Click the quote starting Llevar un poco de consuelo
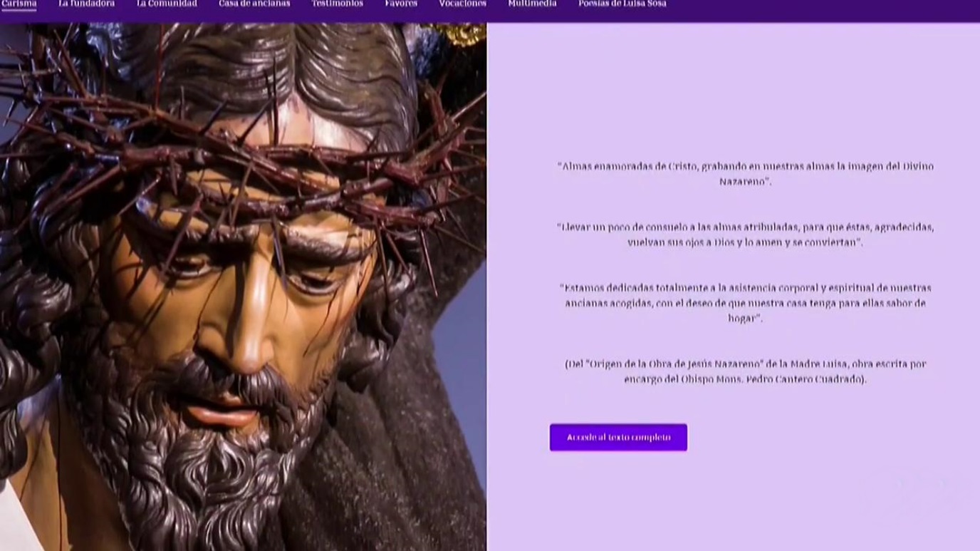980x551 pixels. (744, 235)
